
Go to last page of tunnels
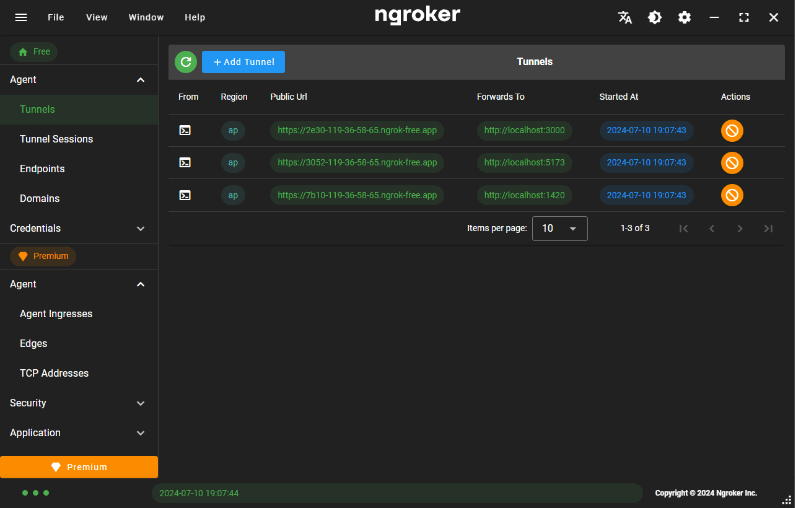tap(768, 229)
